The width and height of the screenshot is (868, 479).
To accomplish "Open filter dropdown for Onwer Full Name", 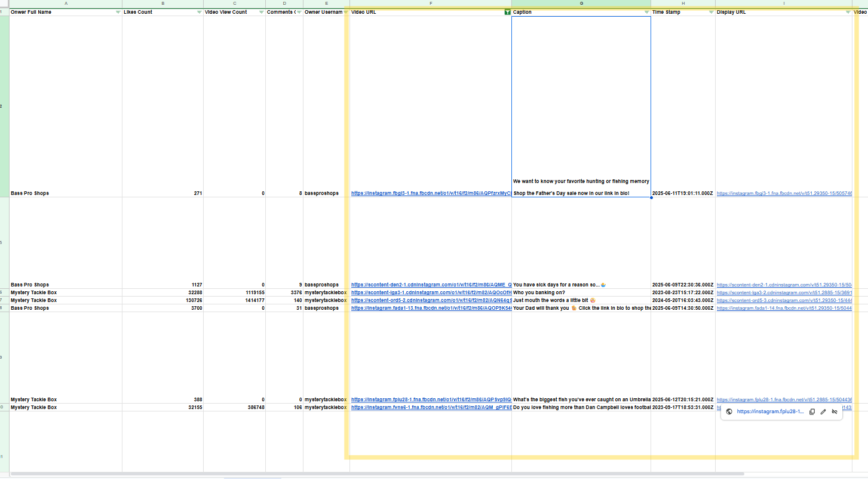I will point(118,12).
